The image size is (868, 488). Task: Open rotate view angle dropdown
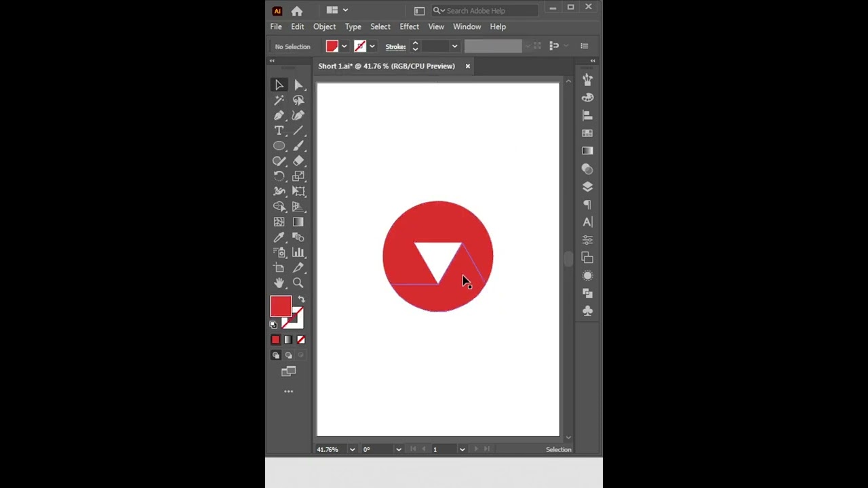click(398, 449)
